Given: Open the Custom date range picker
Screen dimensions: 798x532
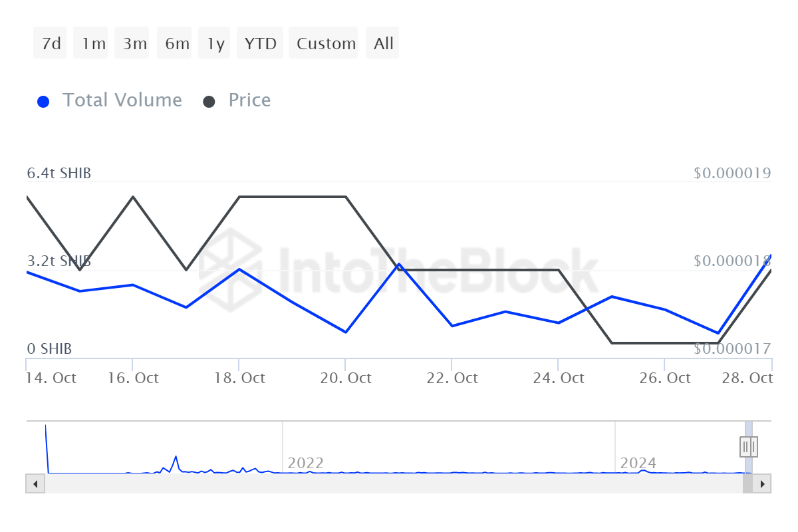Looking at the screenshot, I should click(326, 44).
